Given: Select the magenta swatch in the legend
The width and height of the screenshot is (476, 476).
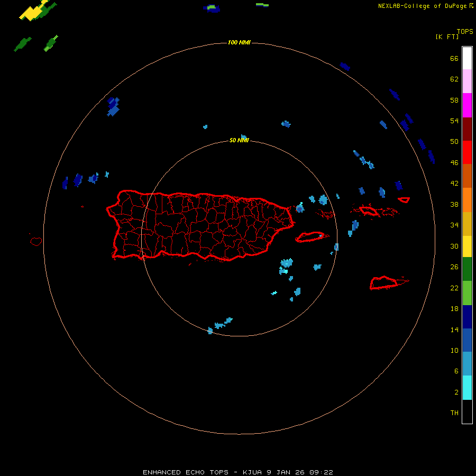Looking at the screenshot, I should (467, 105).
